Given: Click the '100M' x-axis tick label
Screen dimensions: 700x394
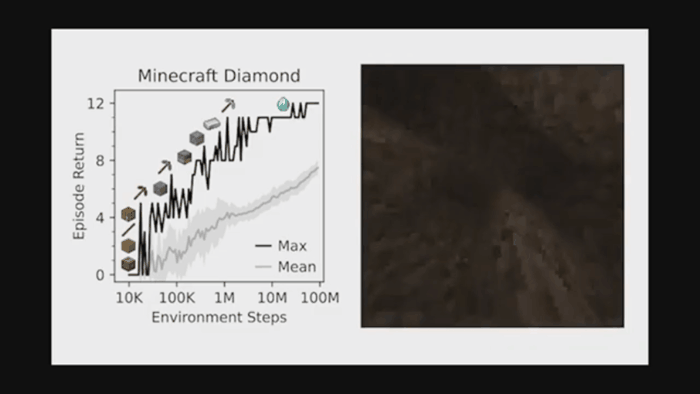Looking at the screenshot, I should [320, 298].
